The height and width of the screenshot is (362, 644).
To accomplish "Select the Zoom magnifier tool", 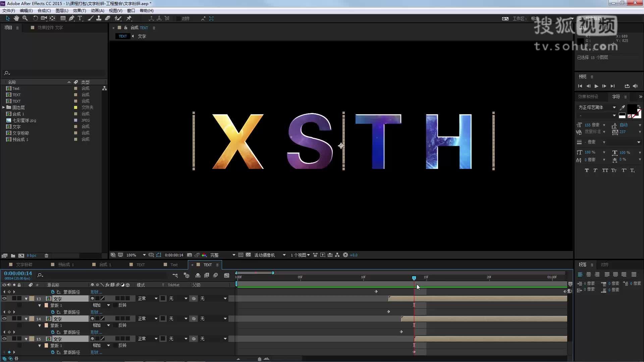I will [25, 18].
